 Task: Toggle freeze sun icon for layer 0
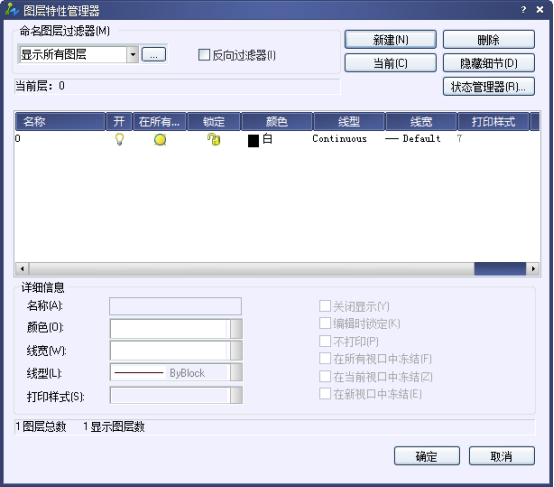click(160, 140)
